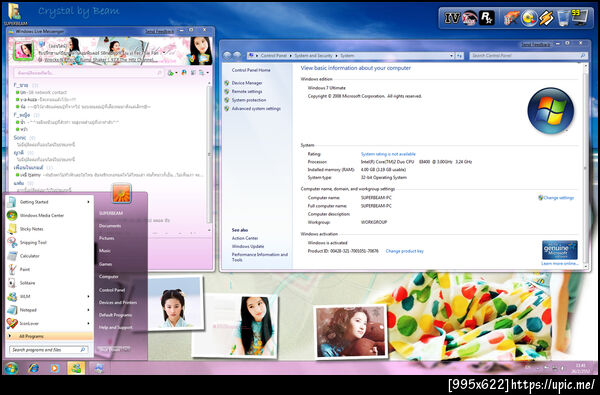Screen dimensions: 600x395
Task: Expand All Programs in the Start menu
Action: point(50,336)
